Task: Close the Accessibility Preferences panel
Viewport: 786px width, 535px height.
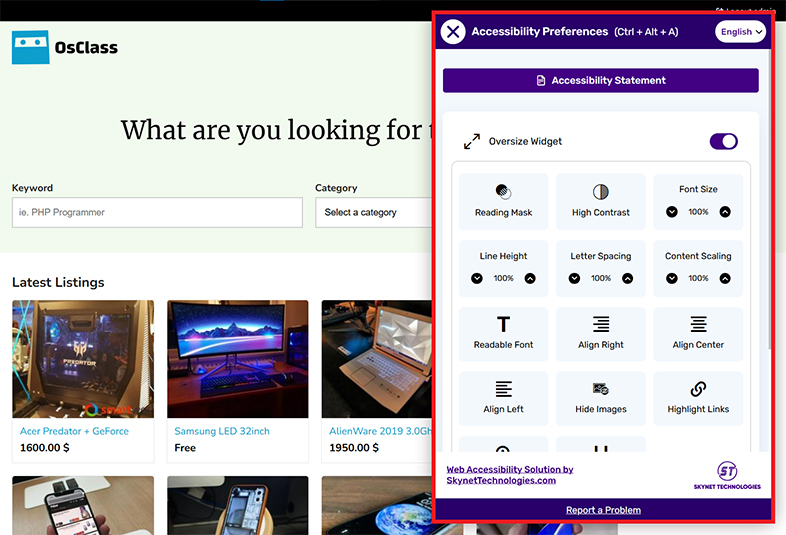Action: pyautogui.click(x=453, y=32)
